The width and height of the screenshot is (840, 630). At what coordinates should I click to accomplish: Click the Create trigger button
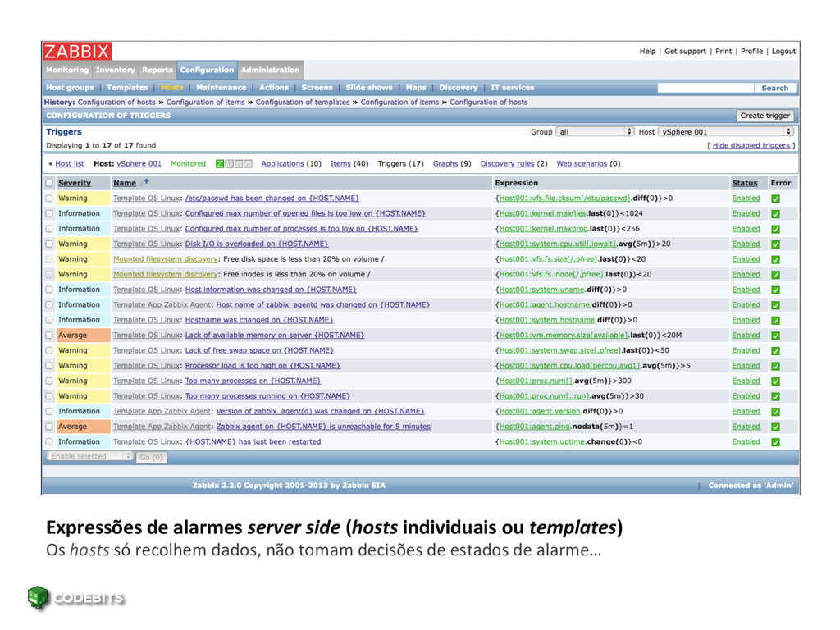click(x=765, y=116)
